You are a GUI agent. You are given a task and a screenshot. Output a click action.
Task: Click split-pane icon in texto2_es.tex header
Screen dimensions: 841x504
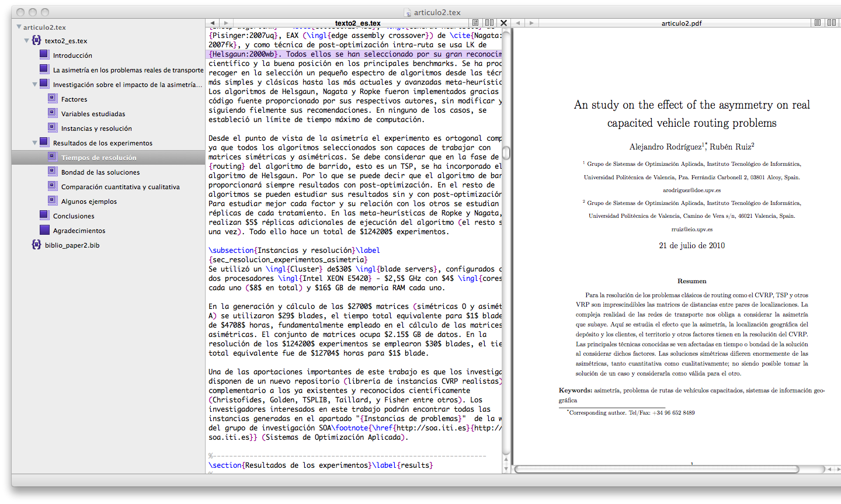pos(489,23)
